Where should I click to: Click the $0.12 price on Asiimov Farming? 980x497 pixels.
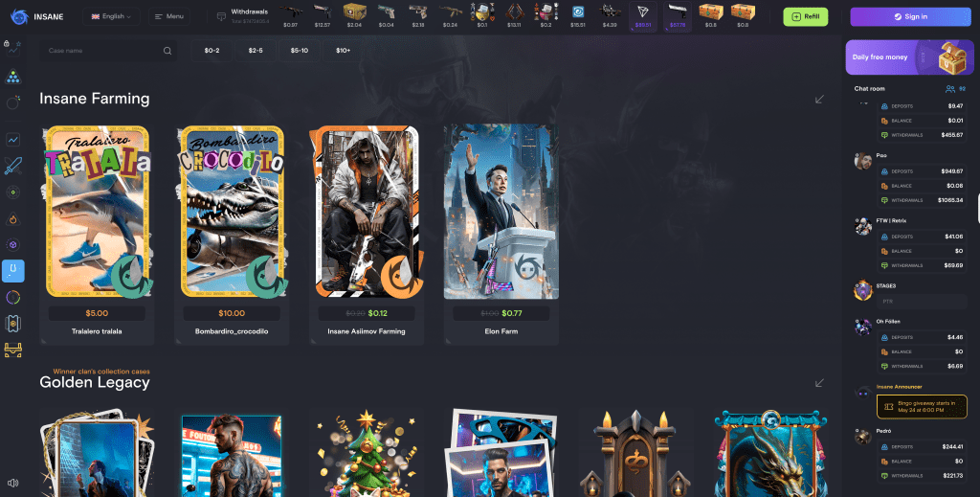[377, 313]
